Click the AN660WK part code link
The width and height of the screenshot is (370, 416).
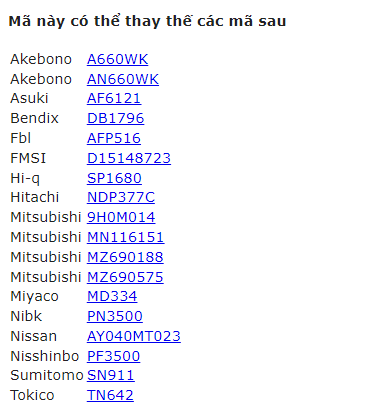(x=123, y=79)
